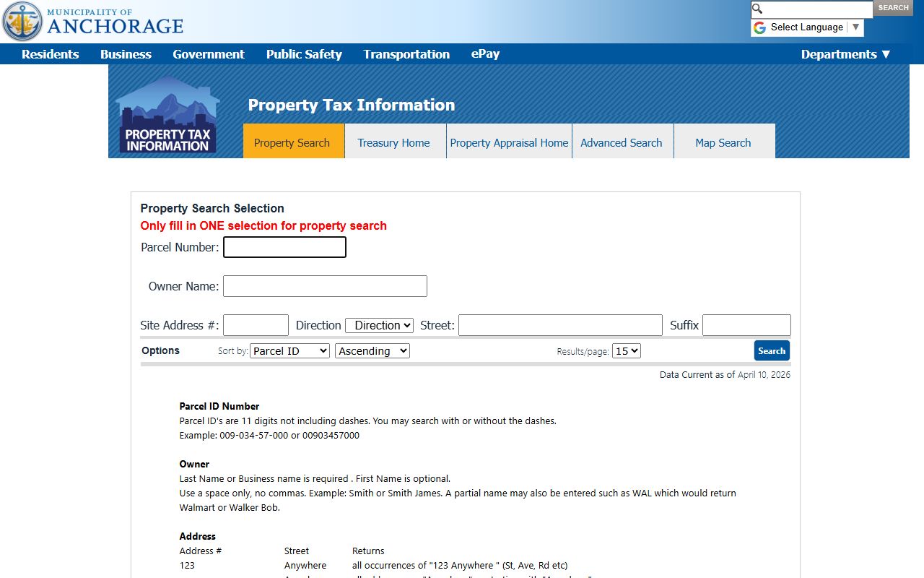The width and height of the screenshot is (924, 578).
Task: Open the Direction dropdown
Action: pos(379,325)
